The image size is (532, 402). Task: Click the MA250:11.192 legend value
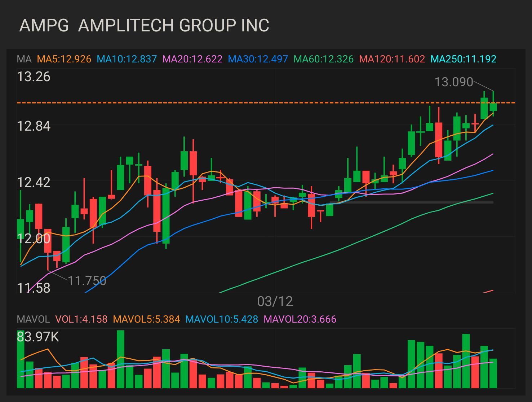click(464, 59)
